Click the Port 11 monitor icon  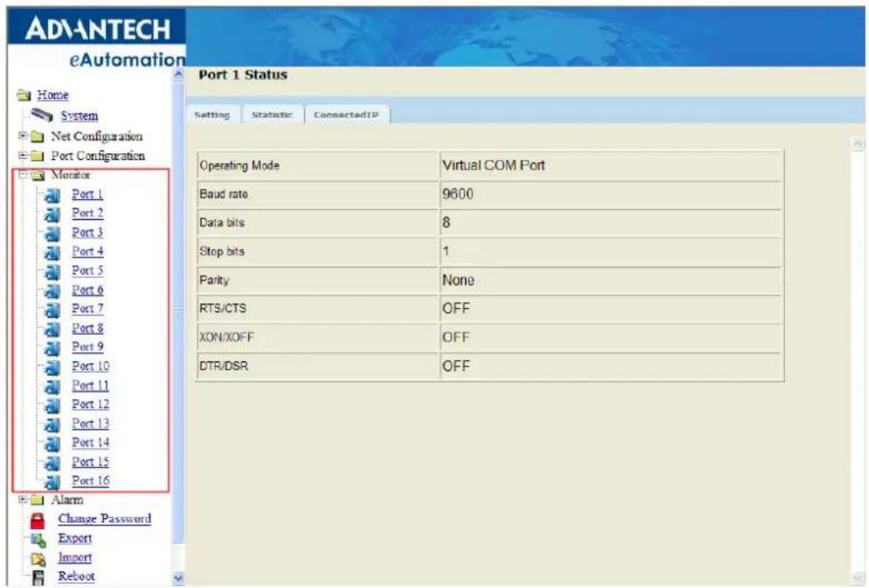pyautogui.click(x=52, y=386)
